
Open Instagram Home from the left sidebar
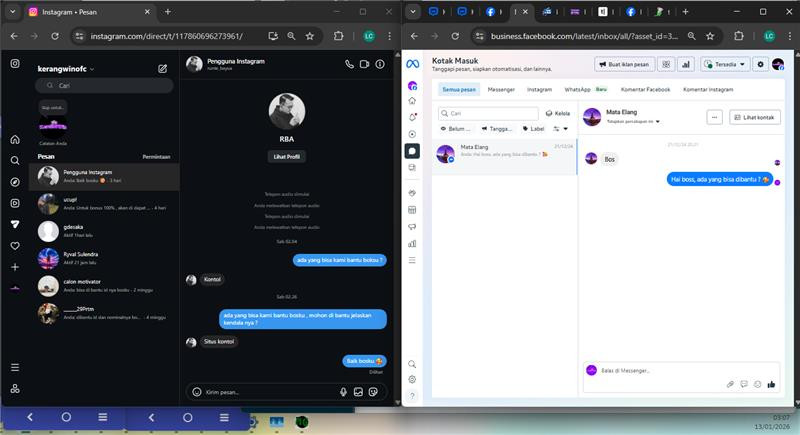tap(15, 139)
